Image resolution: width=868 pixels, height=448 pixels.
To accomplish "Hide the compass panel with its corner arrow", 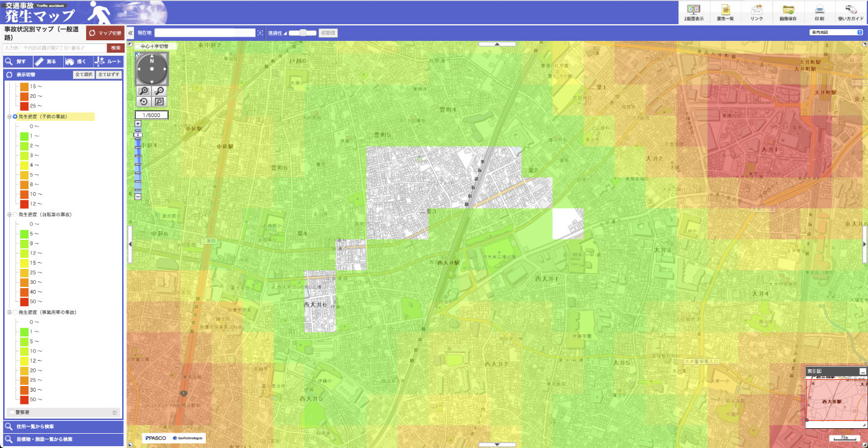I will (x=138, y=55).
